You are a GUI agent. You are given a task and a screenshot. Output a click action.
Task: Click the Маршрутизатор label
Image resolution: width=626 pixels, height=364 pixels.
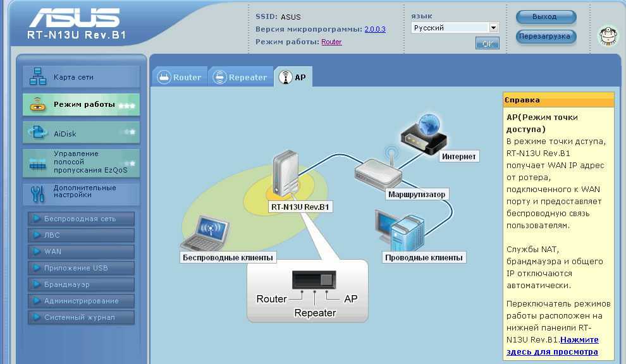click(417, 195)
